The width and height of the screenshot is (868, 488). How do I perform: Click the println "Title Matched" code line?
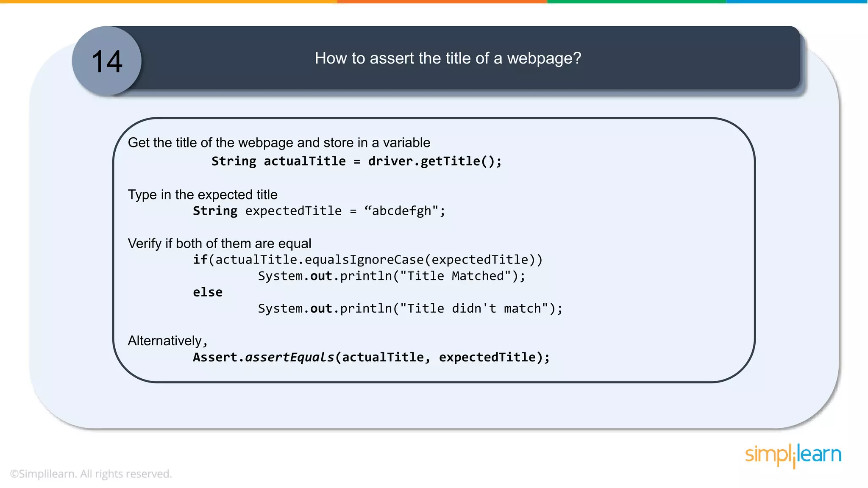(x=392, y=276)
